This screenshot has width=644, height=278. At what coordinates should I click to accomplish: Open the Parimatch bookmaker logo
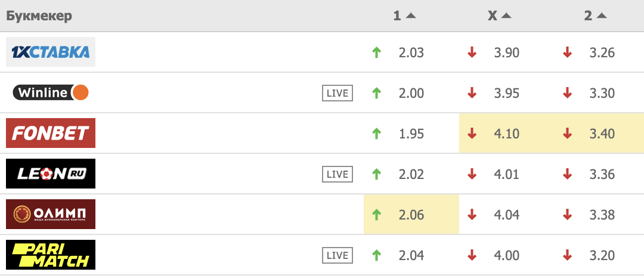tap(51, 255)
